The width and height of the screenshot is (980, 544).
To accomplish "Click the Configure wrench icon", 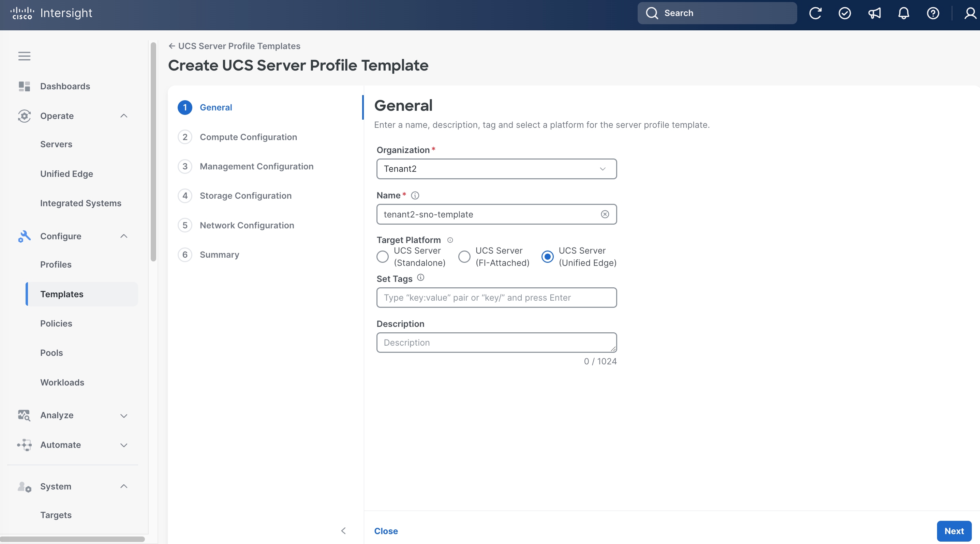I will click(24, 236).
